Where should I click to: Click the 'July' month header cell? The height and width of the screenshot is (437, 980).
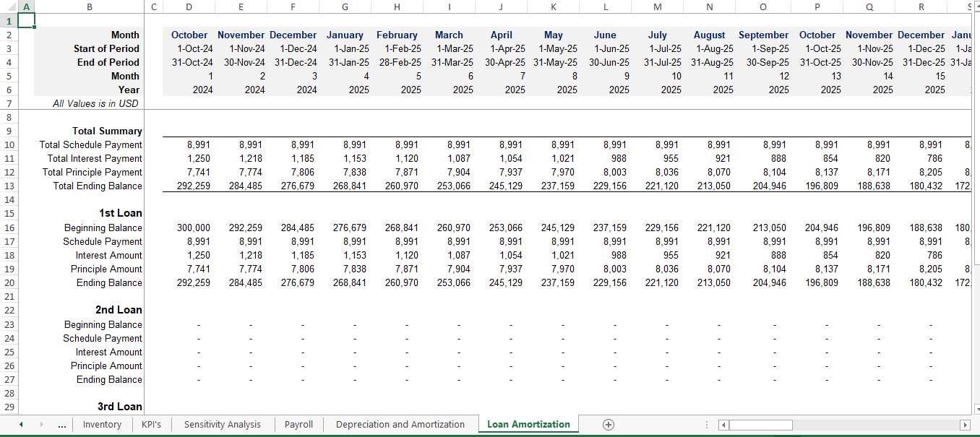click(657, 35)
